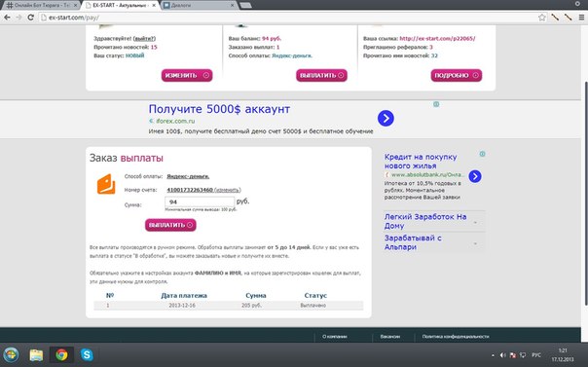The image size is (588, 367).
Task: Switch to the Диалоги tab
Action: (199, 5)
